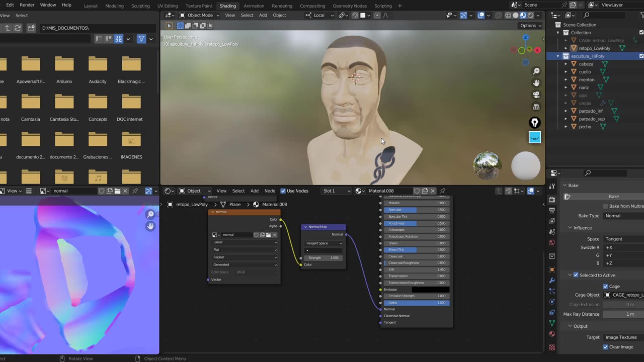The image size is (644, 362).
Task: Open the Output properties tab
Action: (x=552, y=210)
